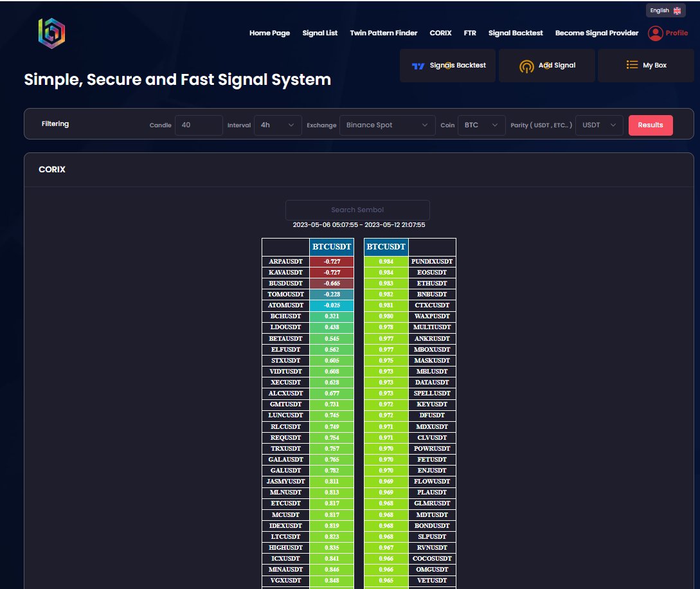Select the BETAUSDT row label
The image size is (700, 589).
point(285,338)
